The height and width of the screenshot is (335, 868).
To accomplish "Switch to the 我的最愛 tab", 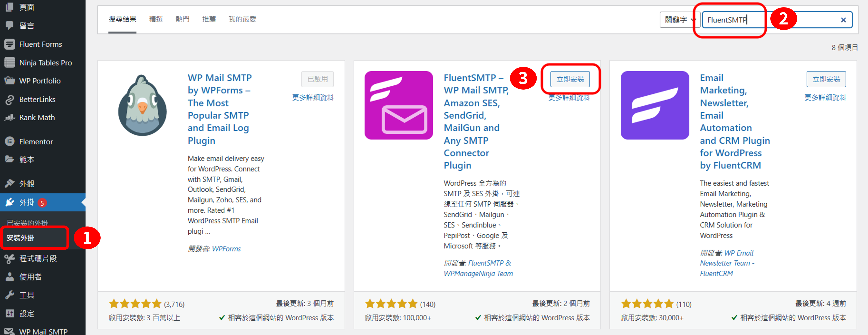I will click(243, 19).
